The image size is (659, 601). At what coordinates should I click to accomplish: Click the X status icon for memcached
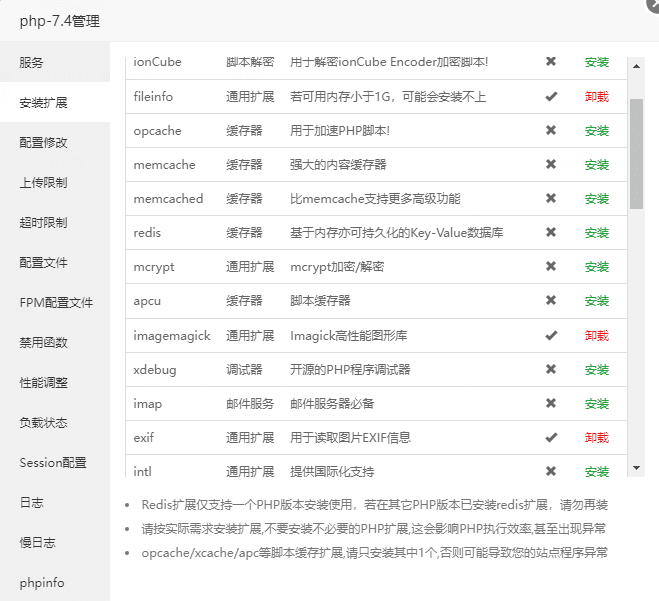tap(550, 199)
